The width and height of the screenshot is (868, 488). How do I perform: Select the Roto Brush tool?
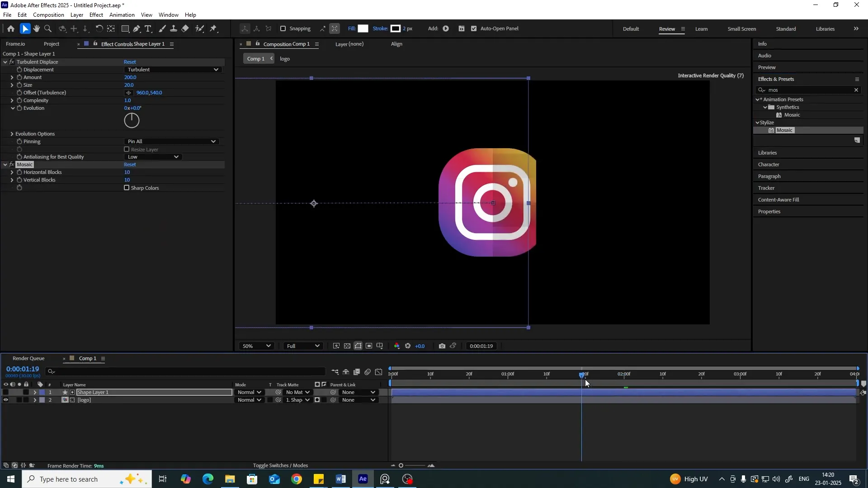[199, 29]
